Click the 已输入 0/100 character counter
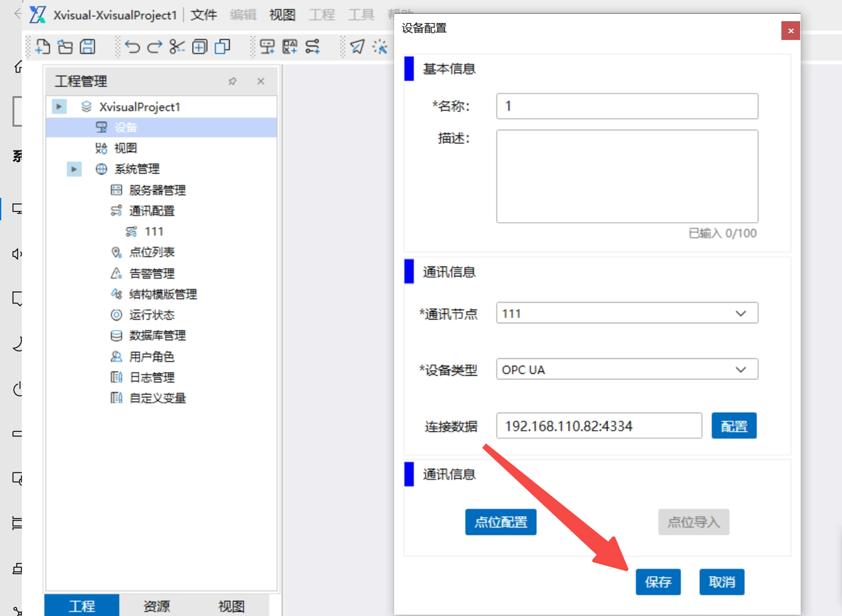Viewport: 842px width, 616px height. [722, 233]
